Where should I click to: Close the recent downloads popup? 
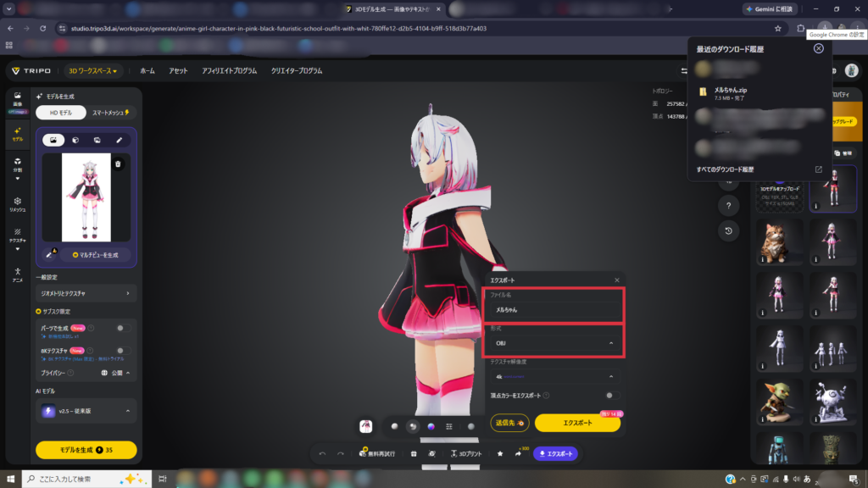click(818, 48)
